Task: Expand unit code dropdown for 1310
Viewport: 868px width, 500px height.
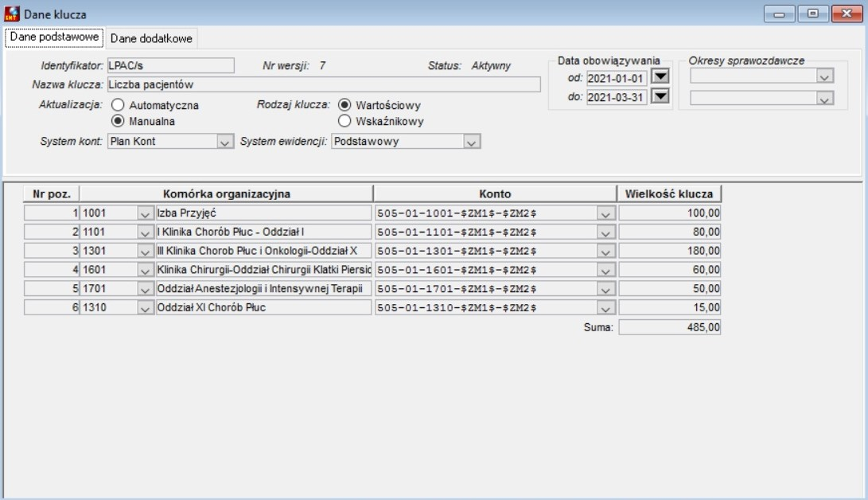Action: (x=145, y=307)
